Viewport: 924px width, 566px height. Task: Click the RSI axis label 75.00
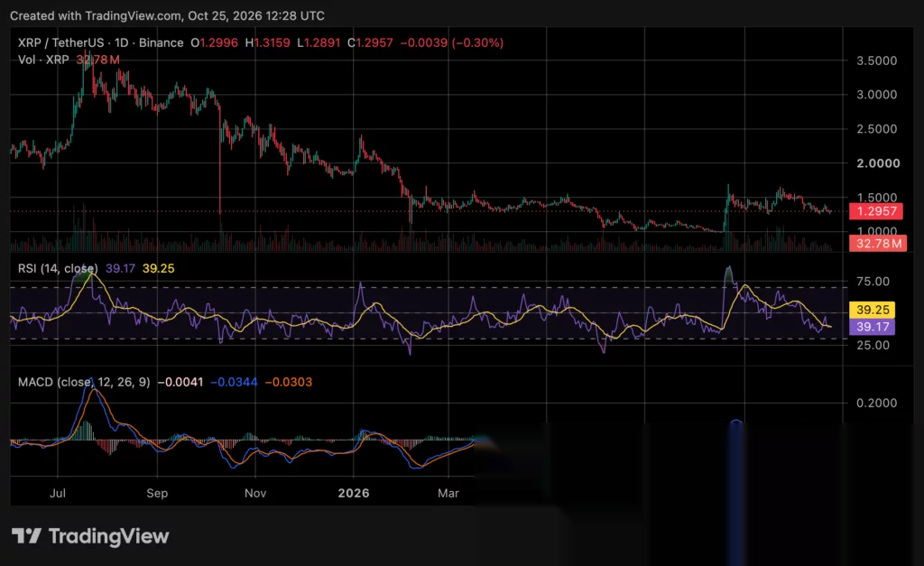873,282
